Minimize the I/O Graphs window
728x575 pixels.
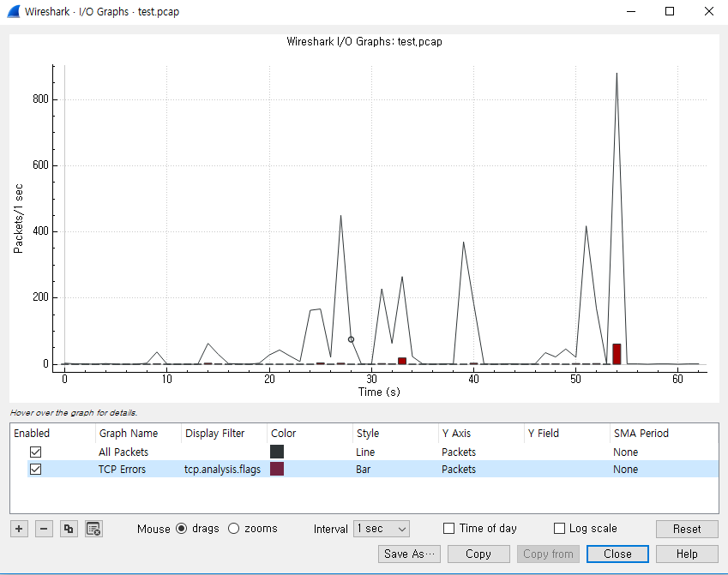tap(630, 11)
